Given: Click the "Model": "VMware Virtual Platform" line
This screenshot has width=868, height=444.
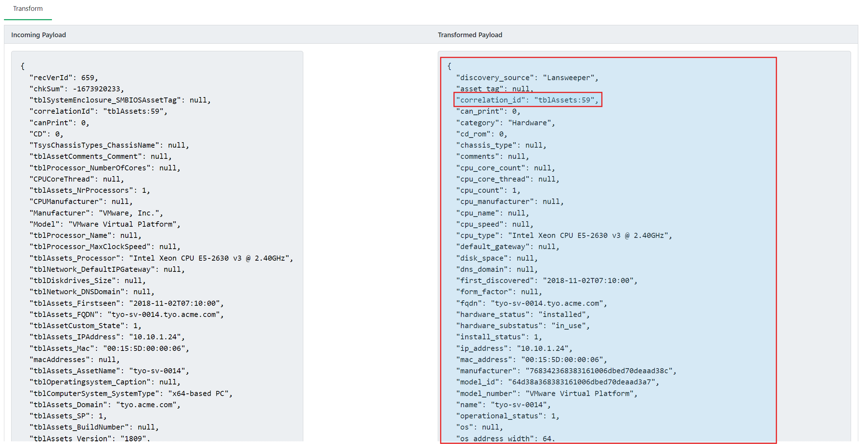Looking at the screenshot, I should [105, 224].
